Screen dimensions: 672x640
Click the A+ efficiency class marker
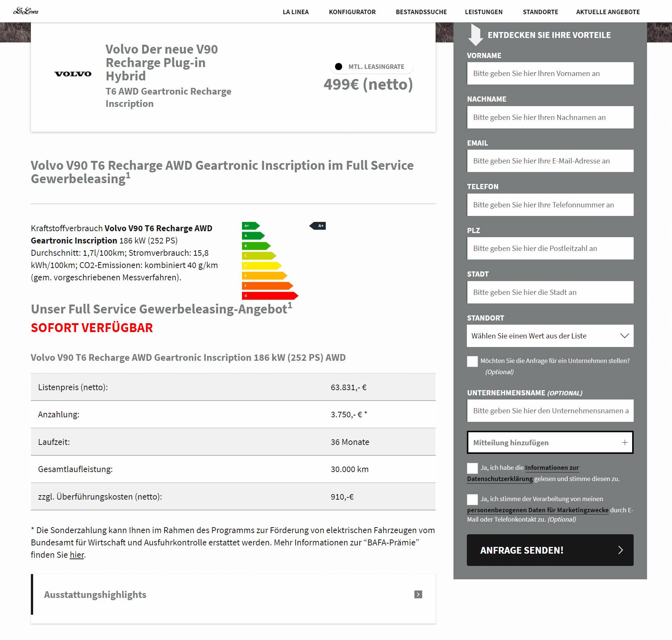tap(318, 226)
